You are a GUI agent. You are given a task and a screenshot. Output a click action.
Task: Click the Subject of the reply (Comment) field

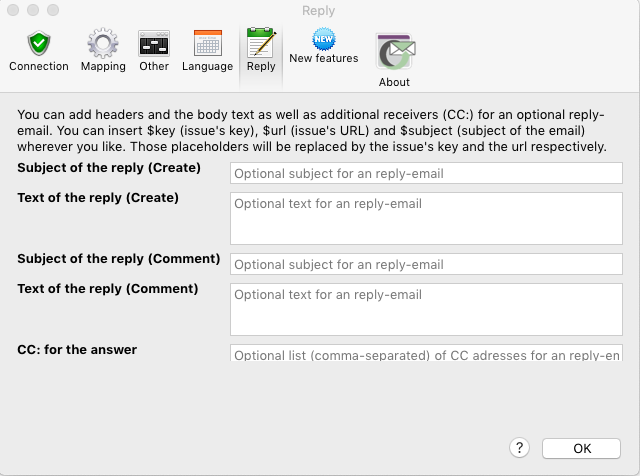pyautogui.click(x=427, y=264)
